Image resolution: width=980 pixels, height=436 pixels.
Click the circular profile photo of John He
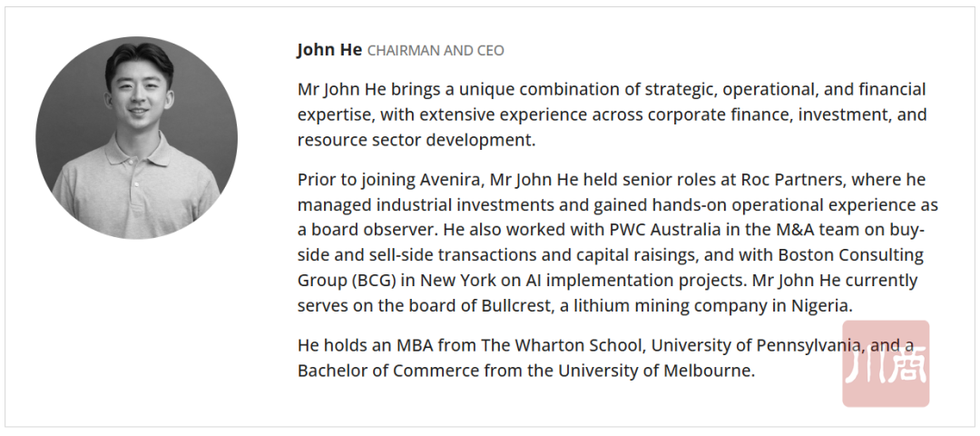click(136, 138)
